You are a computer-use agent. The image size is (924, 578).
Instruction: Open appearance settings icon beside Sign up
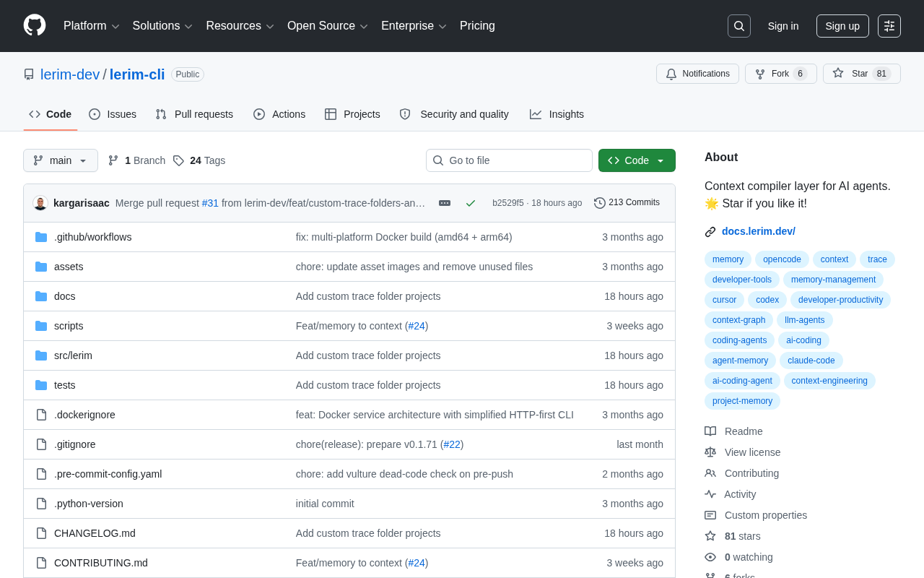(889, 26)
